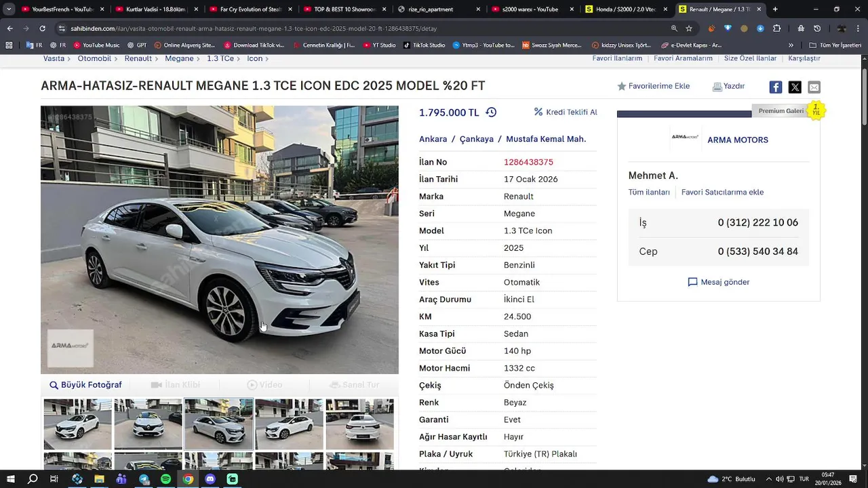Select the second thumbnail, top row
Screen dimensions: 868x488
[149, 424]
